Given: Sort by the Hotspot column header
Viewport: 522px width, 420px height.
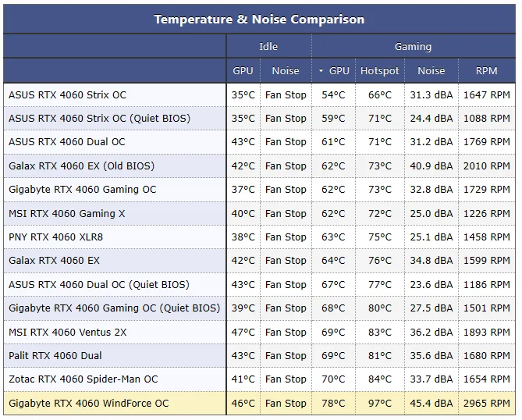Looking at the screenshot, I should click(379, 71).
